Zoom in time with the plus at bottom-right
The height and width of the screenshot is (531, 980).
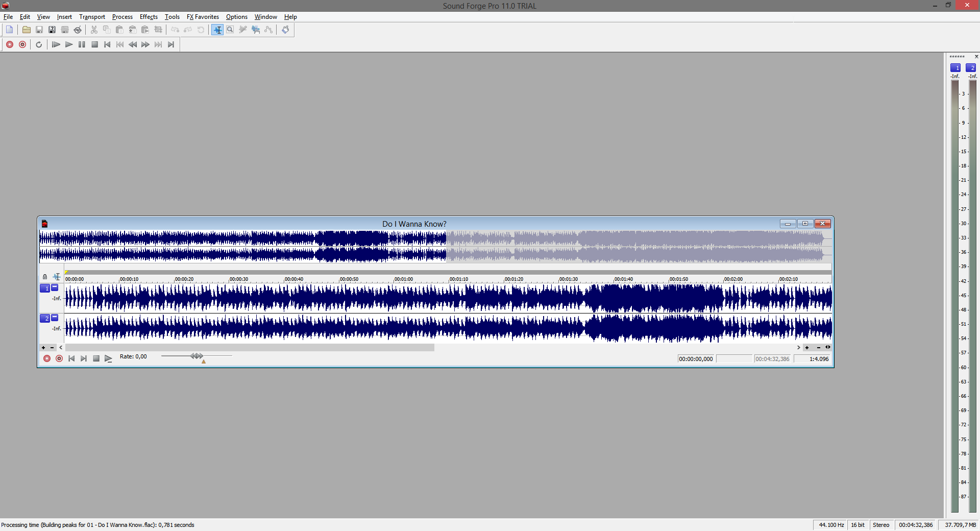807,348
